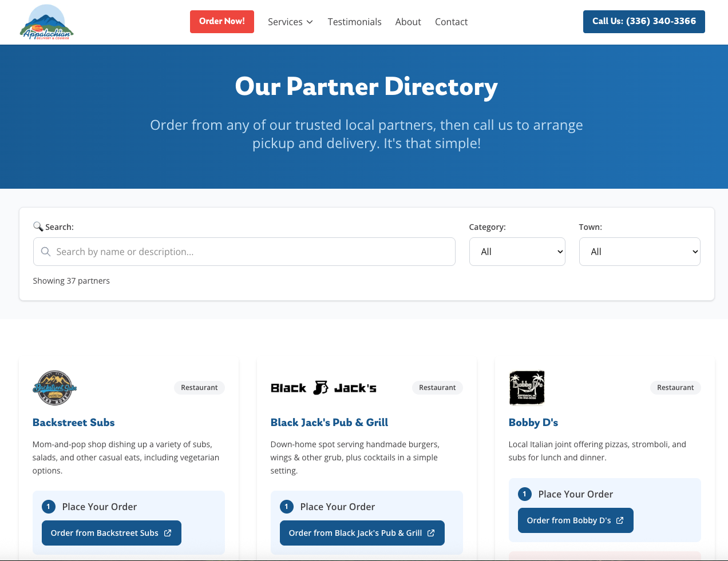The width and height of the screenshot is (728, 561).
Task: Click external link icon on Backstreet Subs button
Action: point(168,533)
